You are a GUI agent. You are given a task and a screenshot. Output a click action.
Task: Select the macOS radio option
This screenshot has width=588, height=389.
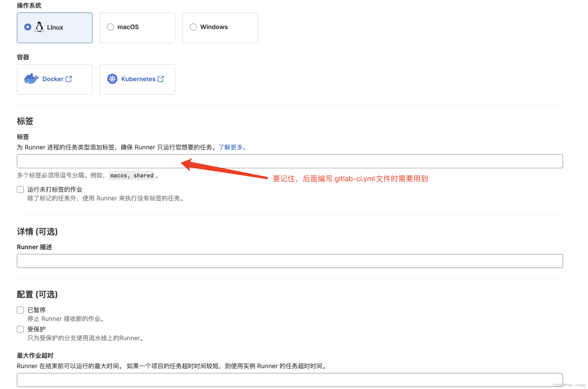coord(111,27)
